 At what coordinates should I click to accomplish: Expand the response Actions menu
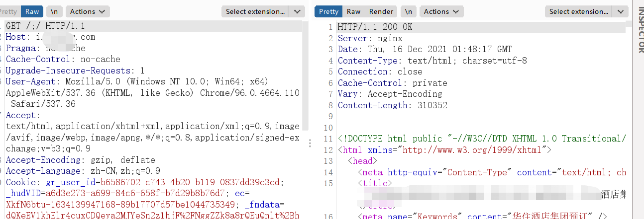tap(441, 11)
